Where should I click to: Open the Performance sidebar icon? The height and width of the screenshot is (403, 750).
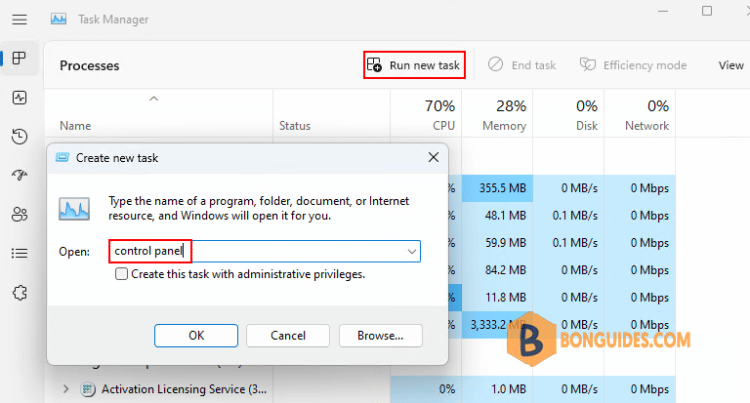click(x=19, y=97)
